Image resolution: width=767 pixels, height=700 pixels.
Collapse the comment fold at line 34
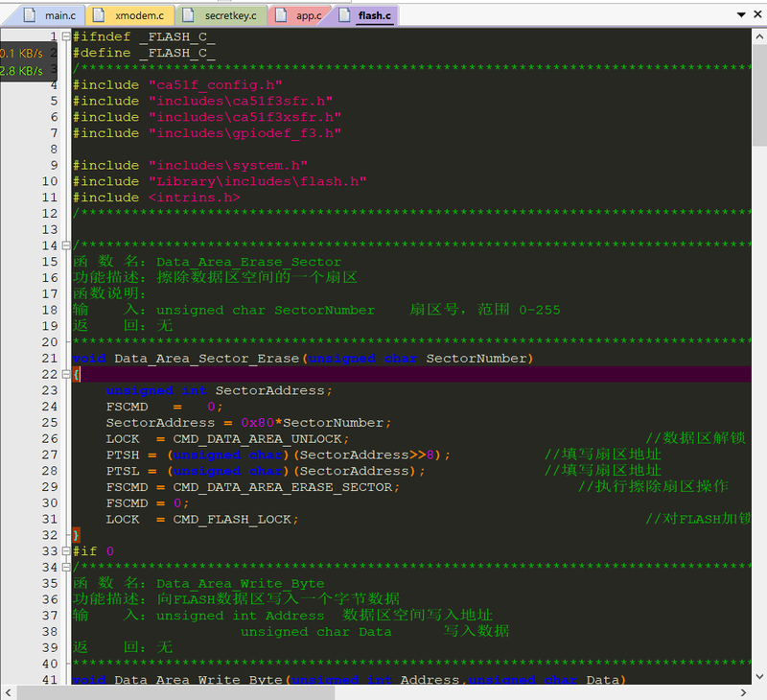tap(66, 568)
